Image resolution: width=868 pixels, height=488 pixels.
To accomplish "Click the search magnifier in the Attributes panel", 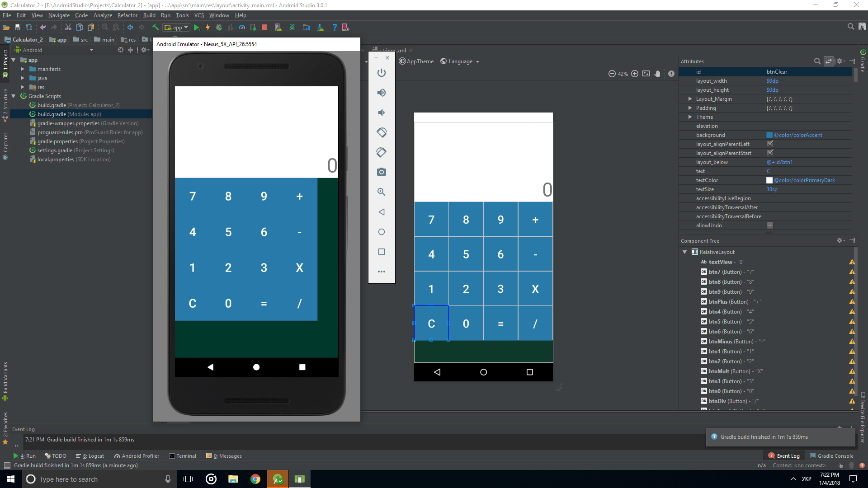I will click(x=817, y=61).
